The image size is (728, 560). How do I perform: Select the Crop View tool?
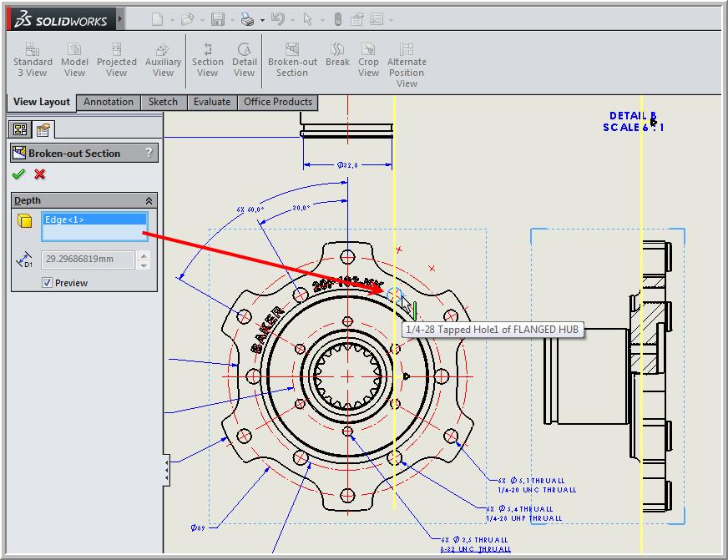pos(368,60)
